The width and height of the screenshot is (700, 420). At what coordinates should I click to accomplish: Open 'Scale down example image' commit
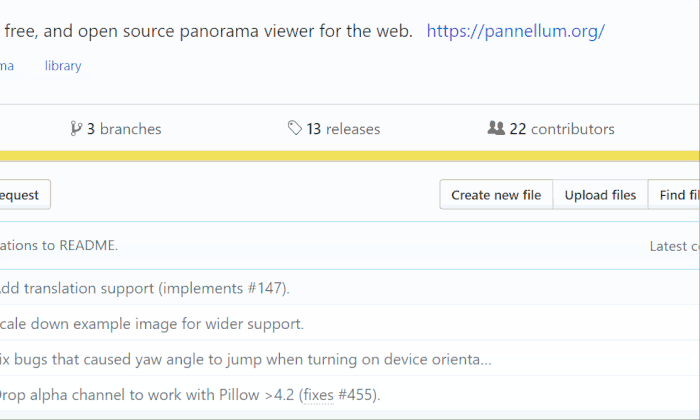point(150,324)
